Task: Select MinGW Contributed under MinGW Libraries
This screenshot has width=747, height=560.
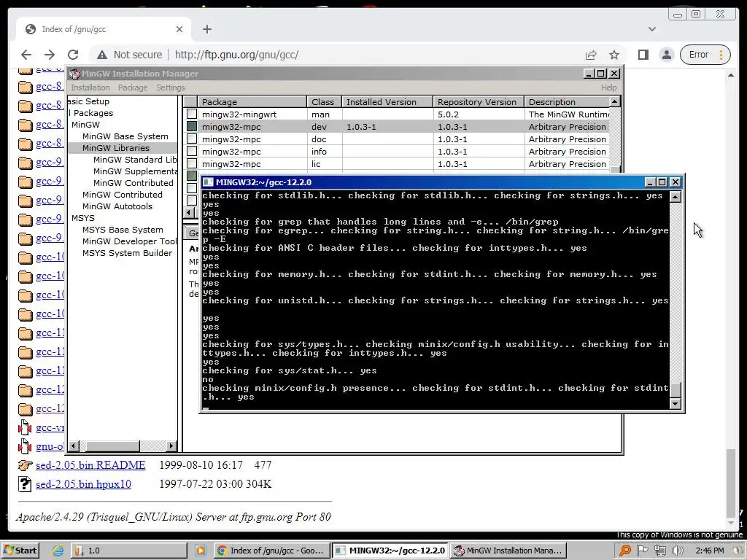Action: (x=133, y=183)
